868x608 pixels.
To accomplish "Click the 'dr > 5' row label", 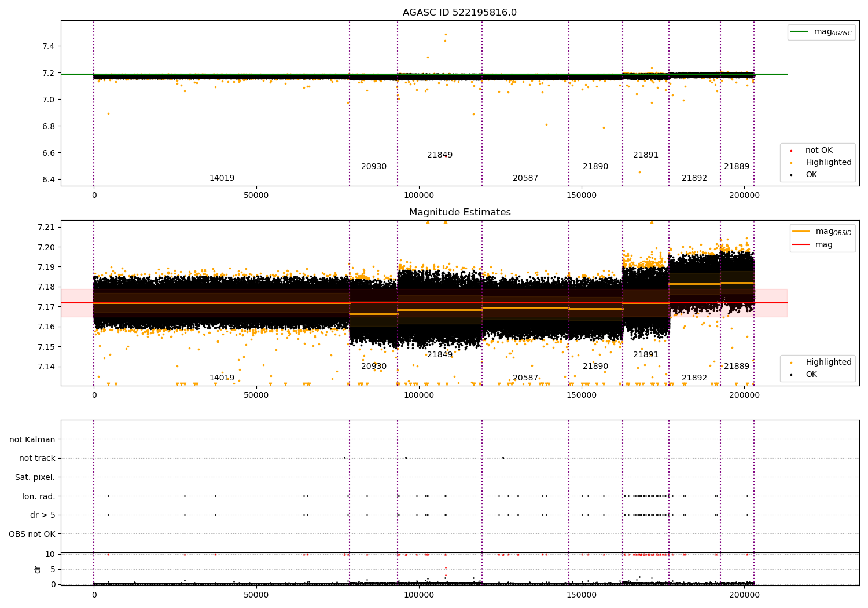I will [x=43, y=515].
